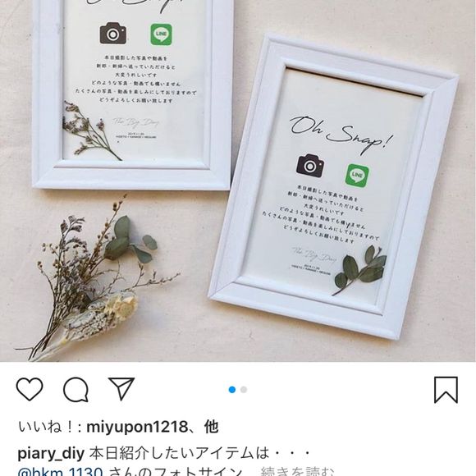Open miyupon1218 profile from likes

click(x=138, y=427)
